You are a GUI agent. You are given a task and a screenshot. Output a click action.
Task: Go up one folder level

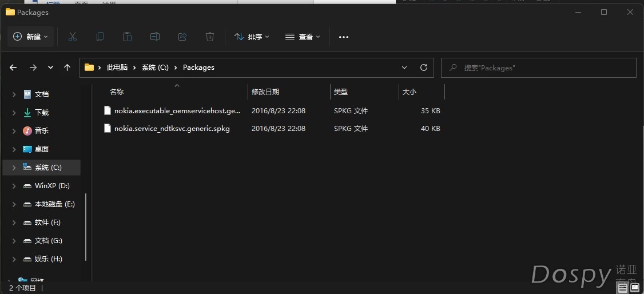(x=67, y=67)
